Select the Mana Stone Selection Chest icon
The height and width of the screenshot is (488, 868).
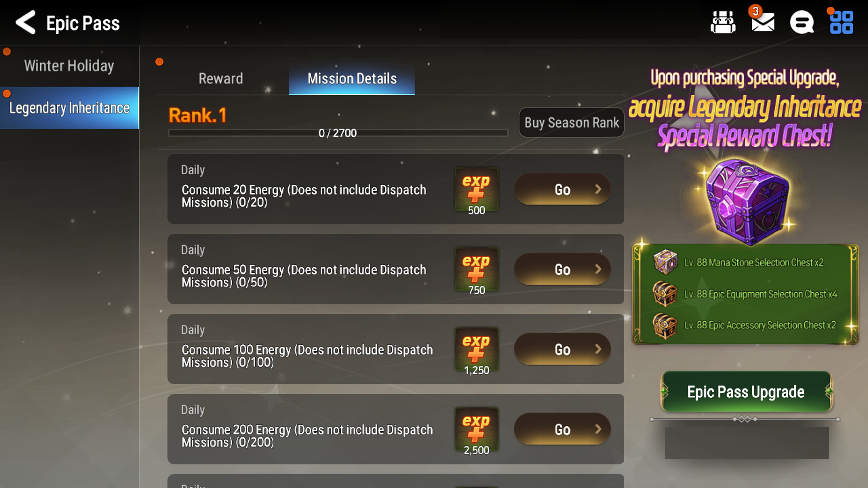(x=665, y=262)
